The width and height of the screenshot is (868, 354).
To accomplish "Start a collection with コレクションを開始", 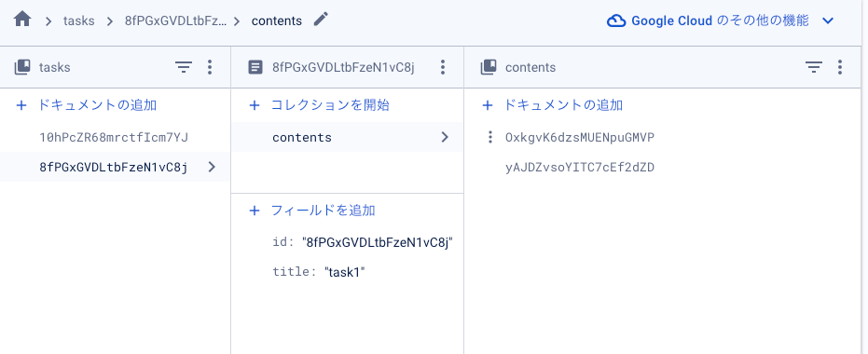I will (330, 105).
